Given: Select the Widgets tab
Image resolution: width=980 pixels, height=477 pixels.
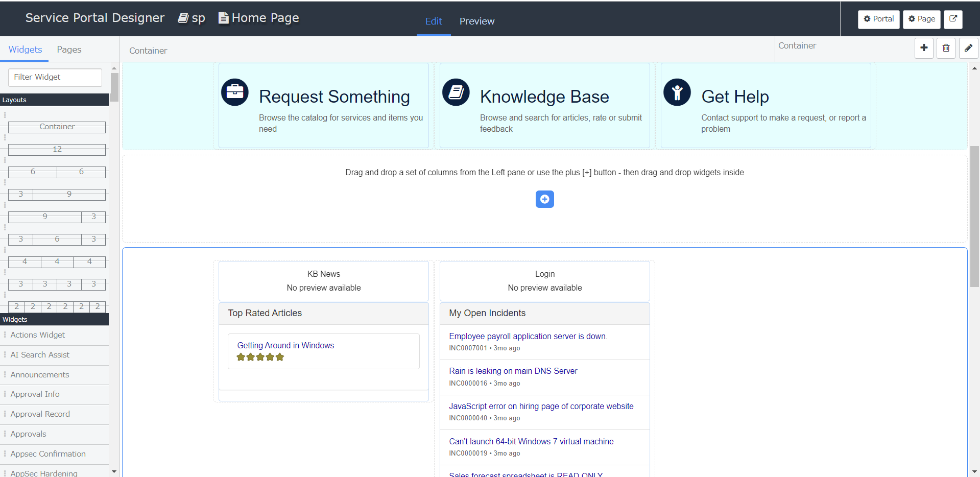Looking at the screenshot, I should [x=25, y=49].
